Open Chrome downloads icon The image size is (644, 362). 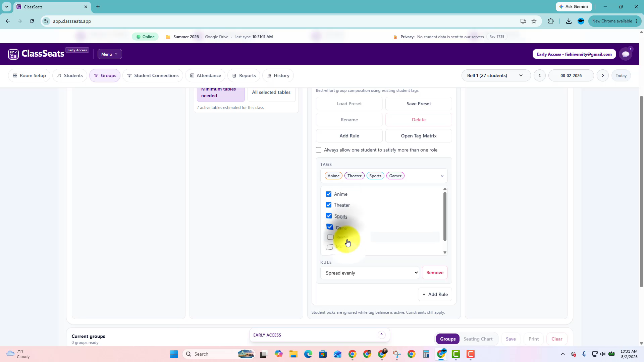[x=569, y=21]
